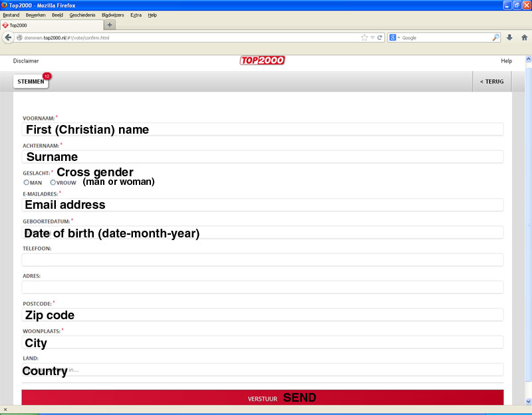Click the < TERUG back button
Viewport: 532px width, 415px height.
[491, 82]
